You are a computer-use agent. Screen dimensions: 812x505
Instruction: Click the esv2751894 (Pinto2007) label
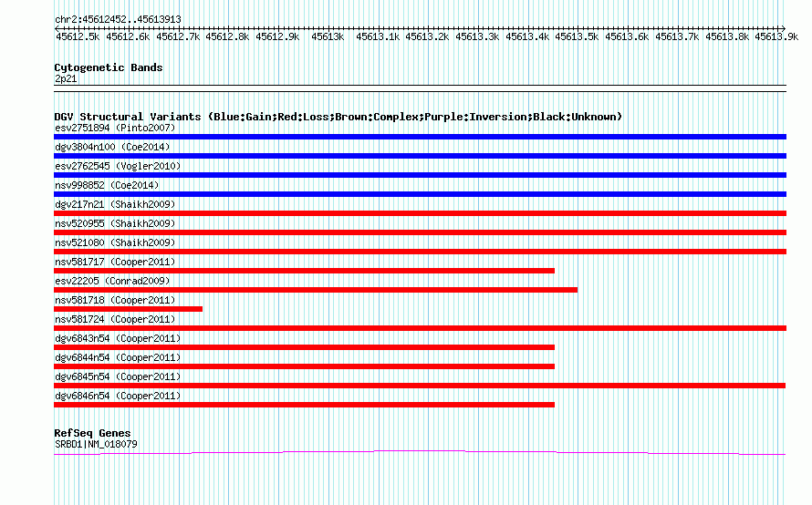pos(116,128)
